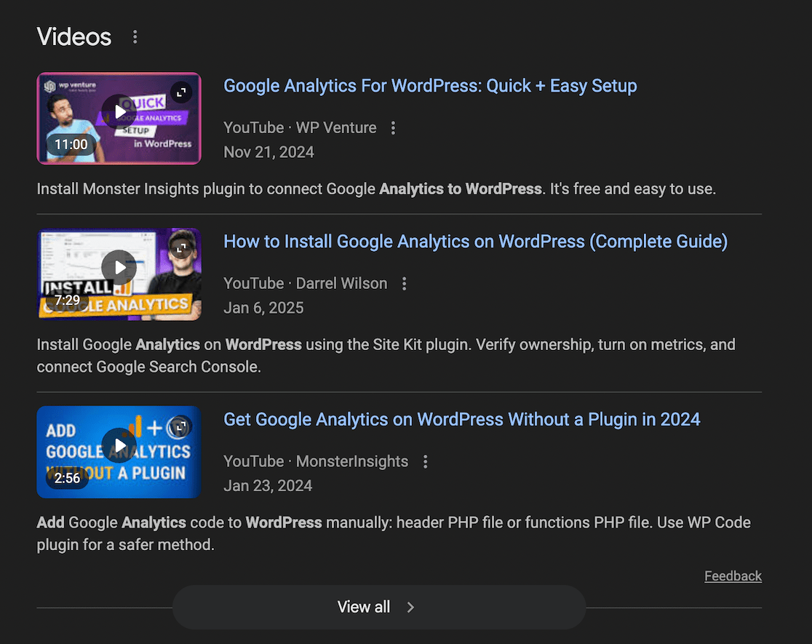The image size is (812, 644).
Task: Click the 11:00 duration badge on first thumbnail
Action: coord(71,144)
